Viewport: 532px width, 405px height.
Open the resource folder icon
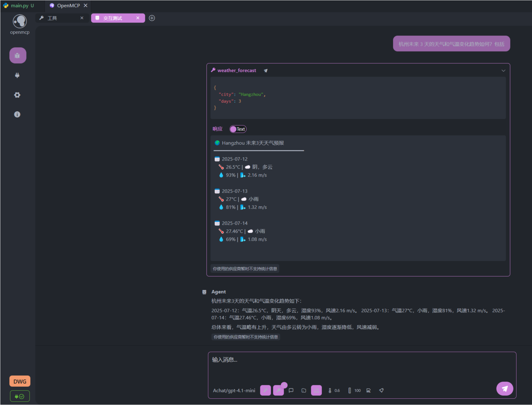(304, 390)
